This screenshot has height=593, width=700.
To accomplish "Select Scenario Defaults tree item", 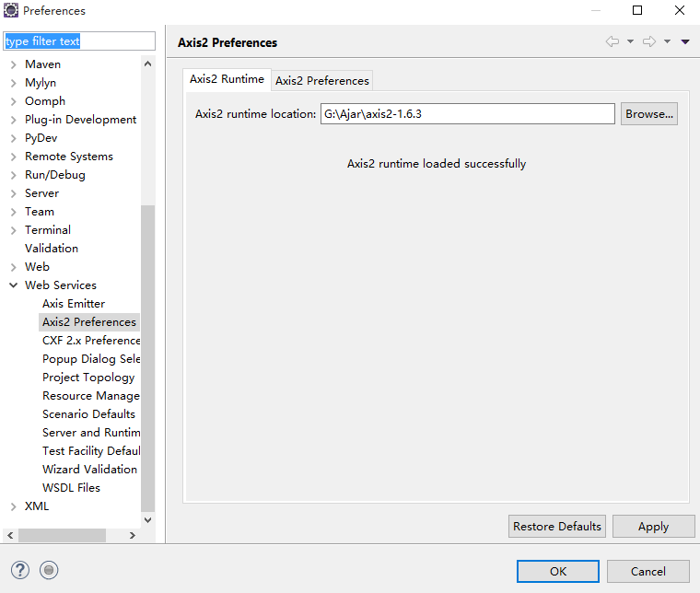I will coord(88,414).
